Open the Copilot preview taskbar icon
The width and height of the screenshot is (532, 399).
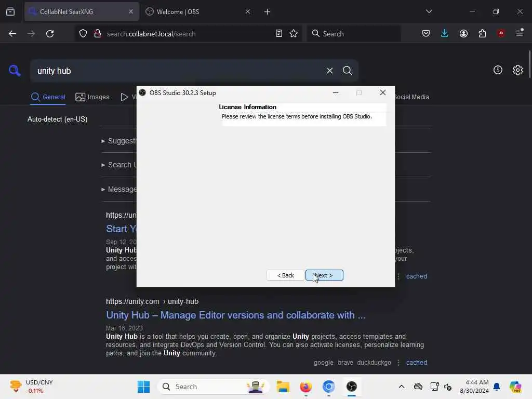(515, 387)
